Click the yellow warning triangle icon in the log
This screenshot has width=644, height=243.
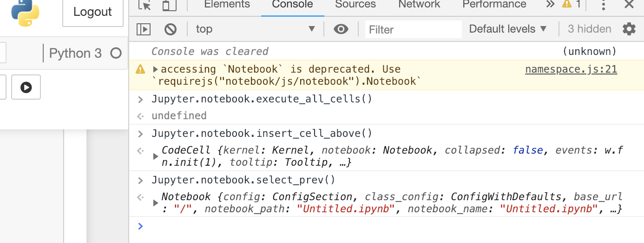tap(140, 70)
